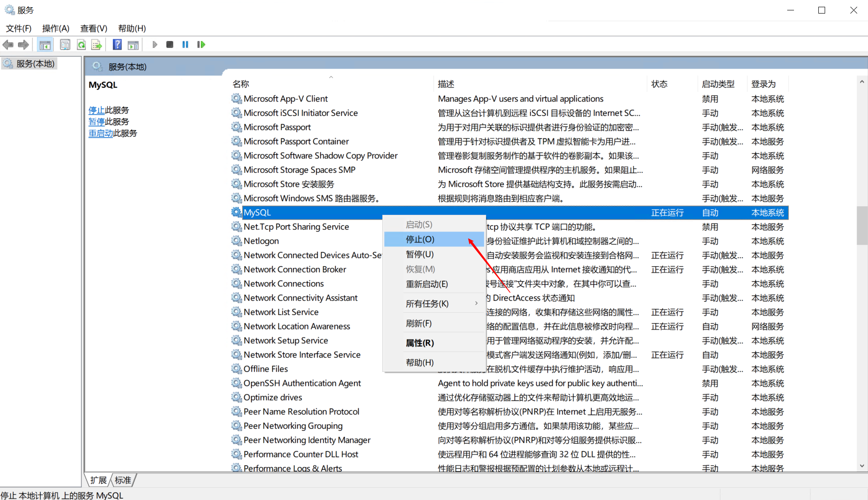The height and width of the screenshot is (500, 868).
Task: Click the 暂停 service link
Action: click(97, 121)
